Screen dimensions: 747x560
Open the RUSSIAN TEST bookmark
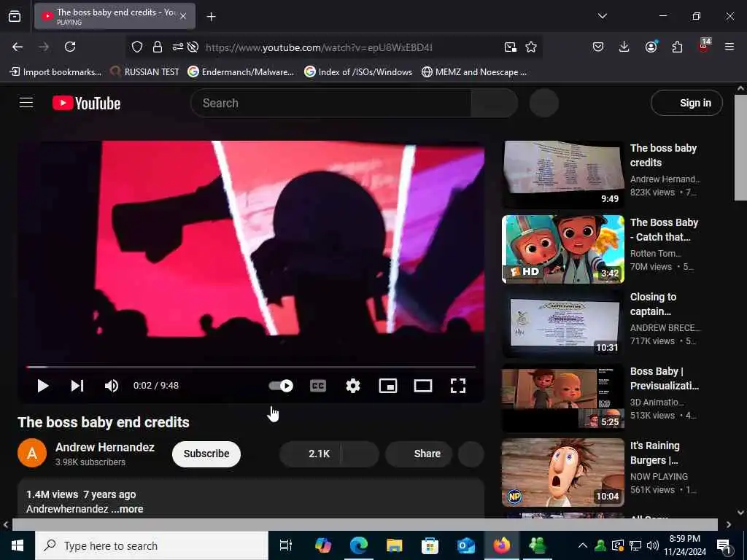(145, 72)
